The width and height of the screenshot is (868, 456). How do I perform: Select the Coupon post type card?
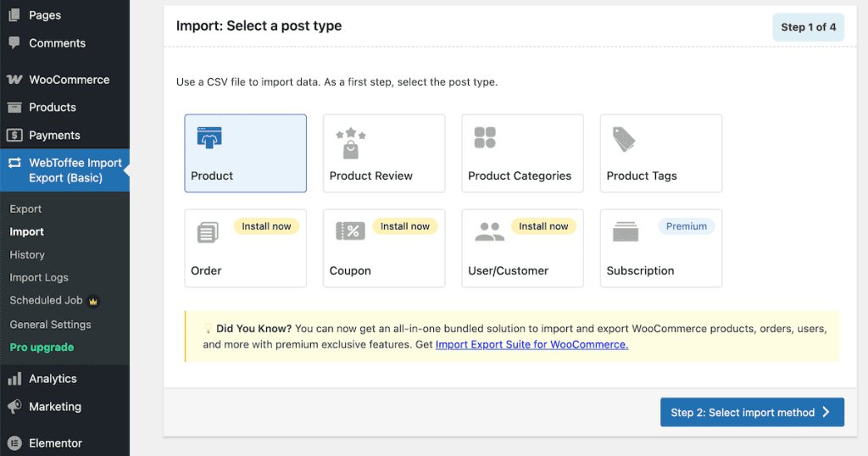384,248
